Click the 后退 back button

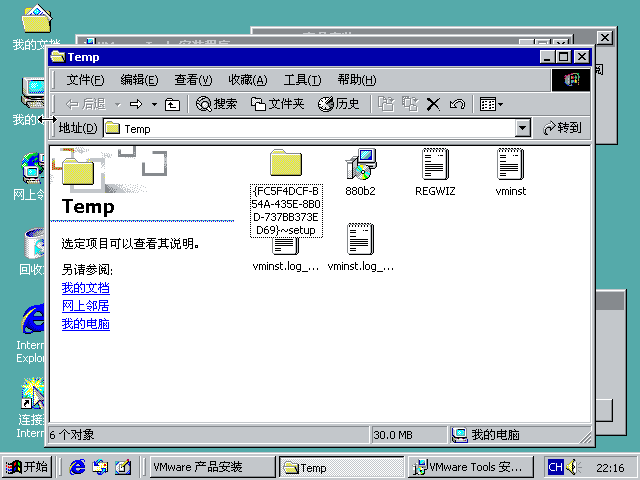(x=86, y=104)
